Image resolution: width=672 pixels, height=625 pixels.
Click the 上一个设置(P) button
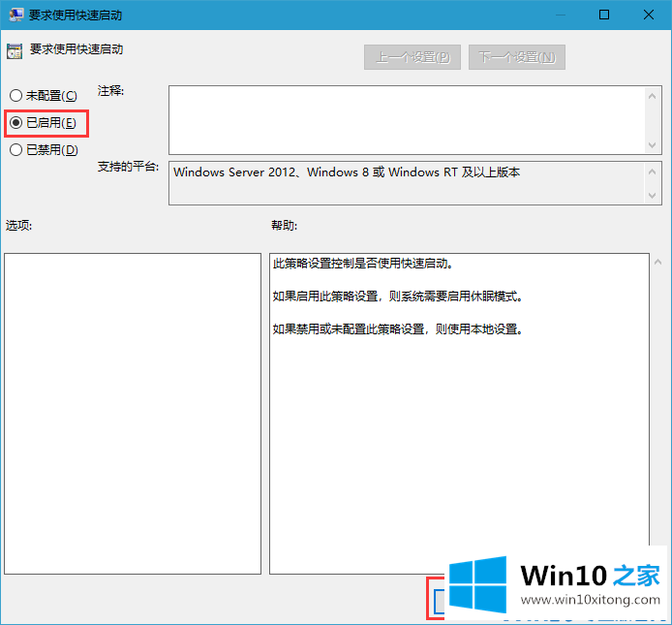412,57
